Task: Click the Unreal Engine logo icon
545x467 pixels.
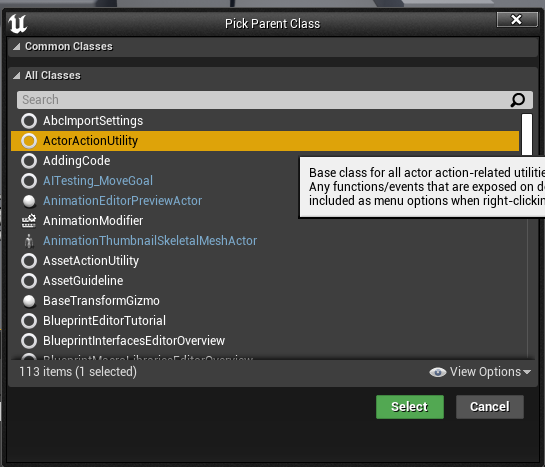Action: click(x=17, y=24)
